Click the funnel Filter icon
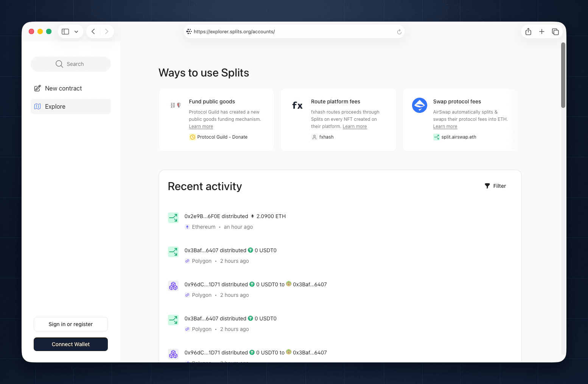Screen dimensions: 588x384 coord(487,186)
